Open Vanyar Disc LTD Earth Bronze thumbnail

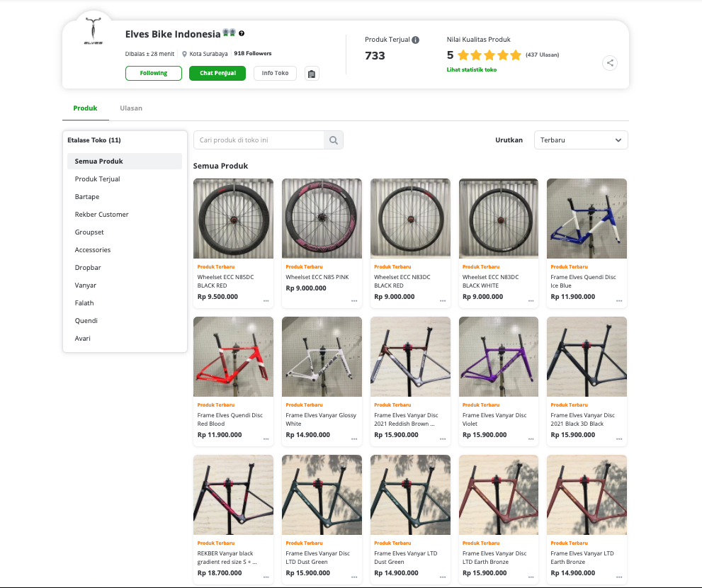498,495
